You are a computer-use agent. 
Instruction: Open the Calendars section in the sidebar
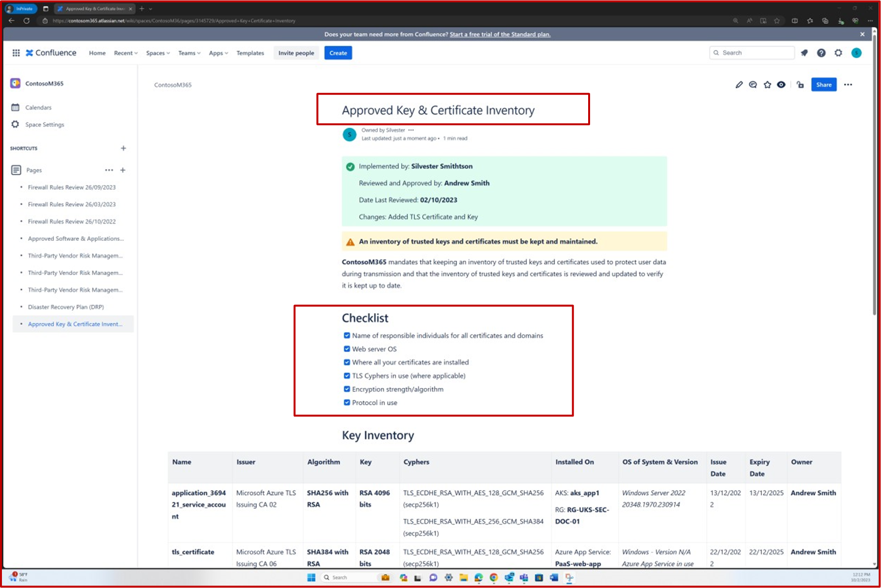click(38, 107)
